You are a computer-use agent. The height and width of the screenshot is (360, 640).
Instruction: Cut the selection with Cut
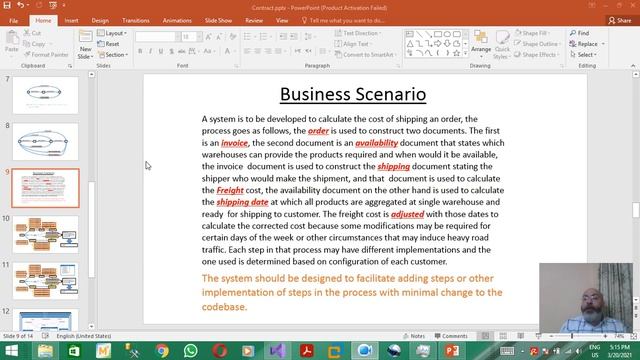click(x=32, y=33)
